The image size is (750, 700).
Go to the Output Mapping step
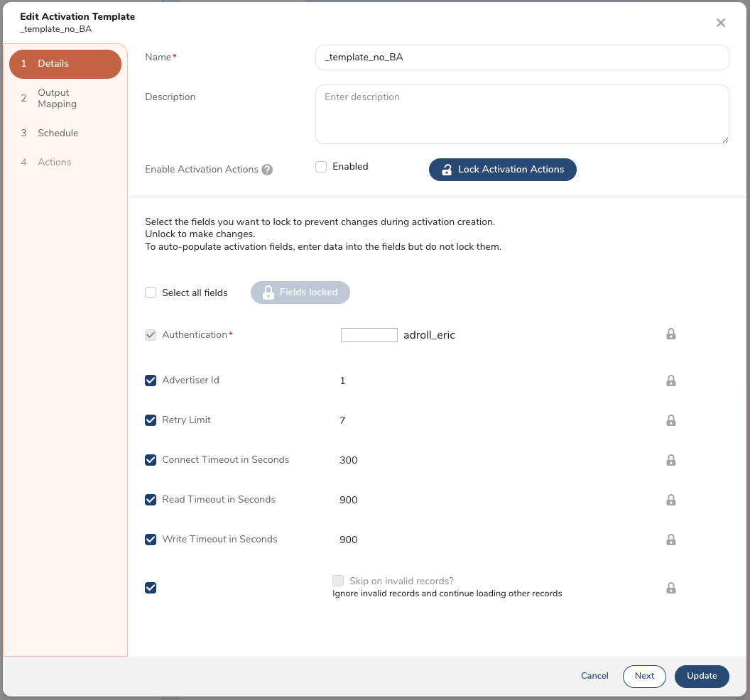[57, 99]
